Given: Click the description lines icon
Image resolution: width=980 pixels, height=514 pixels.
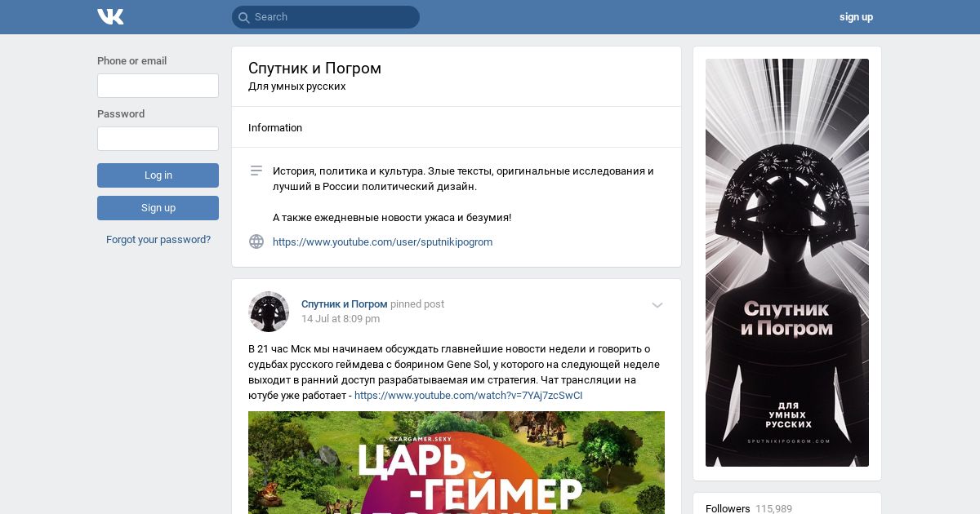Looking at the screenshot, I should (256, 171).
